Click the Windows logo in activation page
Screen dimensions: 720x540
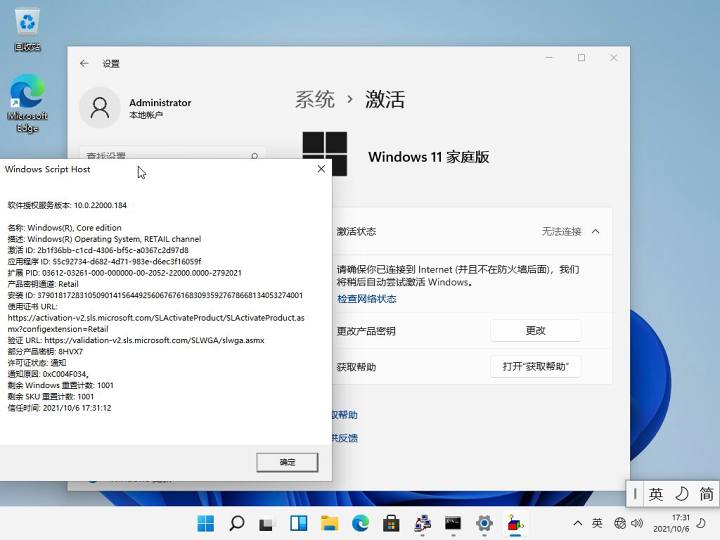coord(325,154)
